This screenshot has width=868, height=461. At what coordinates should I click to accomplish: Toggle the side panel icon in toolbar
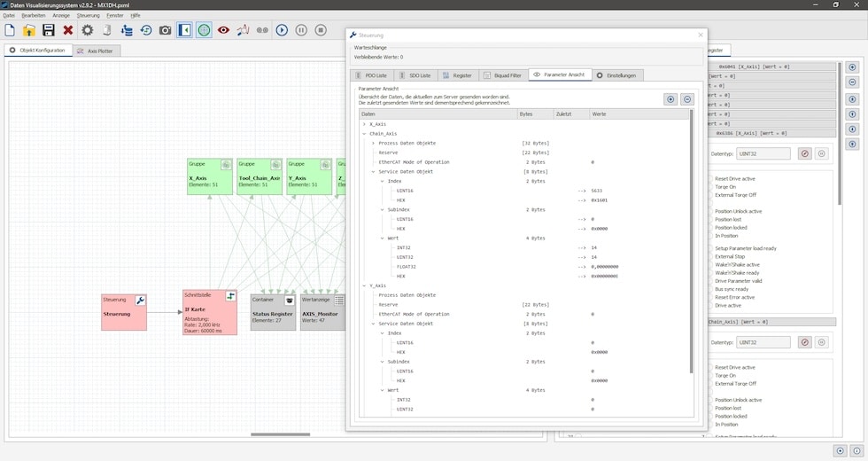tap(184, 30)
